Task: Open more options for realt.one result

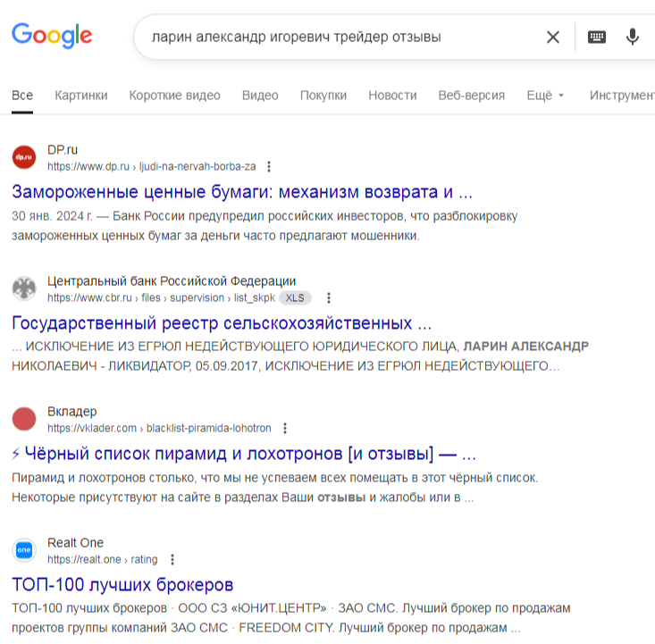Action: click(x=172, y=559)
